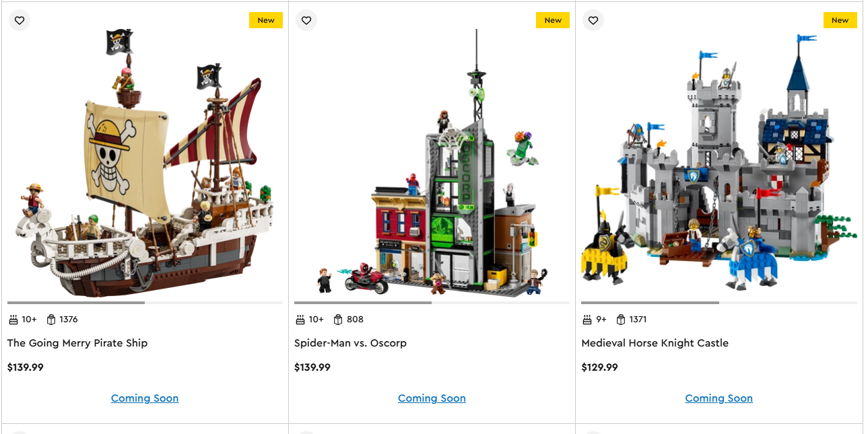Screen dimensions: 868x434
Task: Open Spider-Man vs. Oscorp product title
Action: (350, 343)
